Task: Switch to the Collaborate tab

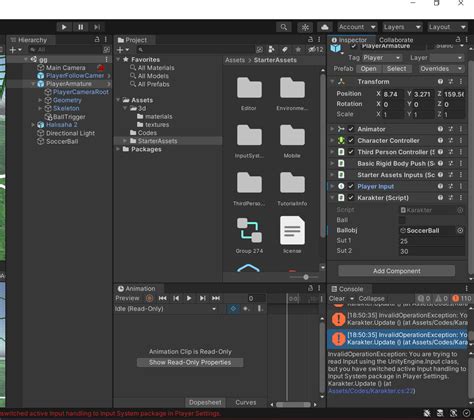Action: [x=396, y=40]
